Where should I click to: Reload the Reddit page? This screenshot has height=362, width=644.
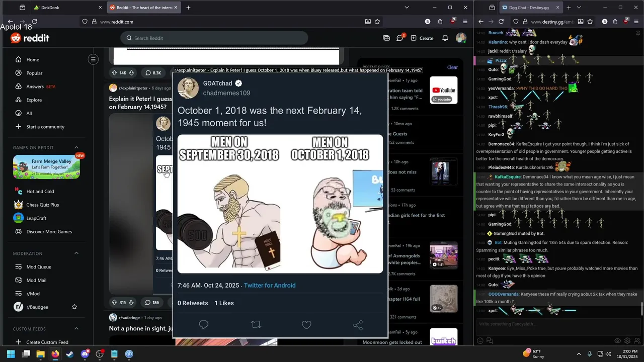tap(34, 22)
